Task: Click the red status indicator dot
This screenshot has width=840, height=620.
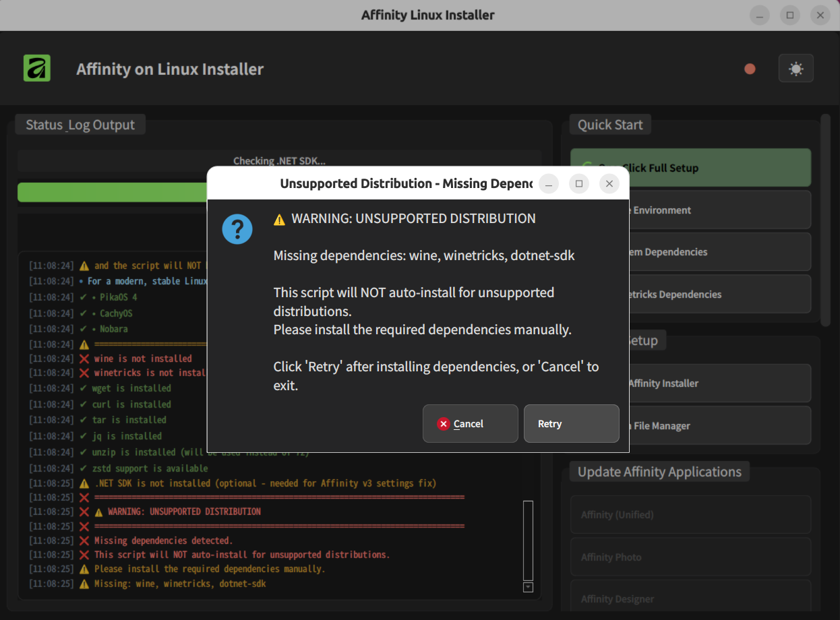Action: click(x=750, y=69)
